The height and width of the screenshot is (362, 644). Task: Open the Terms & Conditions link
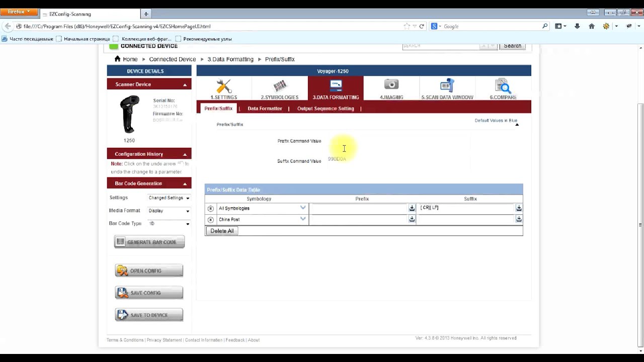click(x=125, y=340)
